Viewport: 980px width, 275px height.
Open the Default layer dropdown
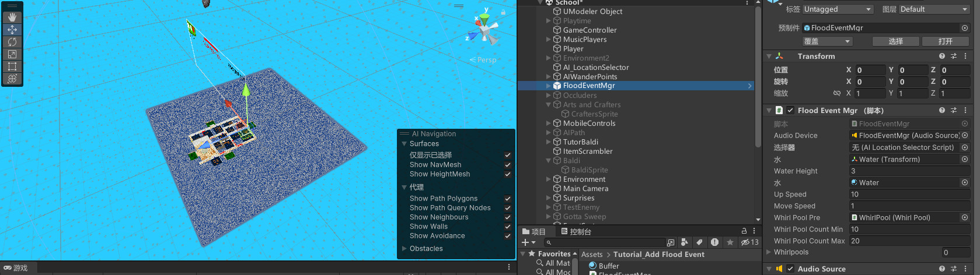pos(933,9)
